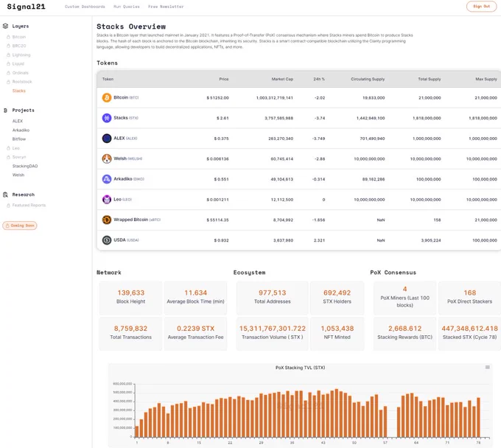The height and width of the screenshot is (448, 501).
Task: Open Free Newsletter in top navigation
Action: point(166,7)
